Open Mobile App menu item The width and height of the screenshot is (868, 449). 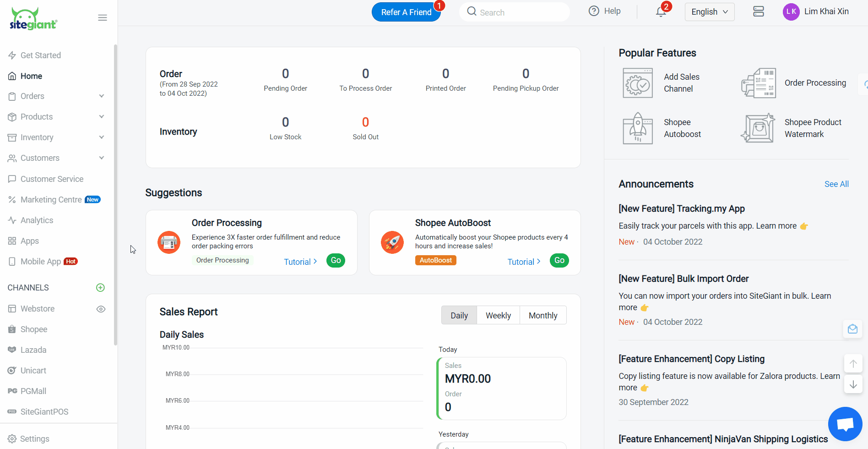[40, 262]
